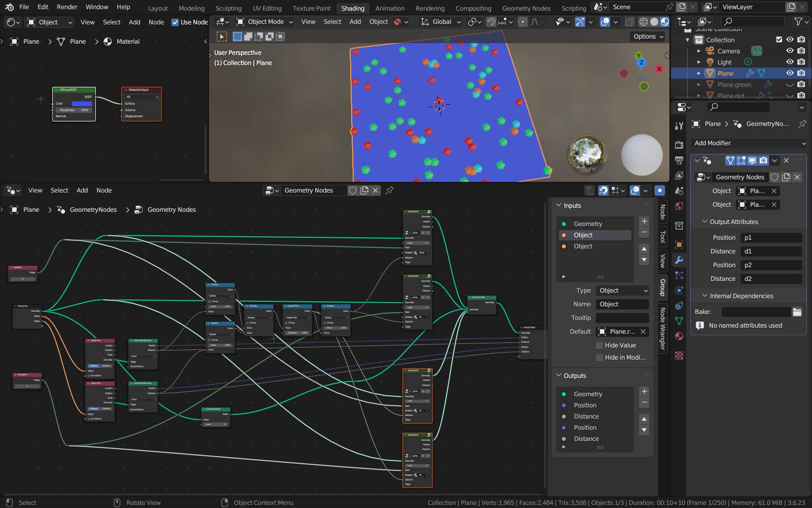The width and height of the screenshot is (812, 508).
Task: Open the Object Mode dropdown
Action: (265, 22)
